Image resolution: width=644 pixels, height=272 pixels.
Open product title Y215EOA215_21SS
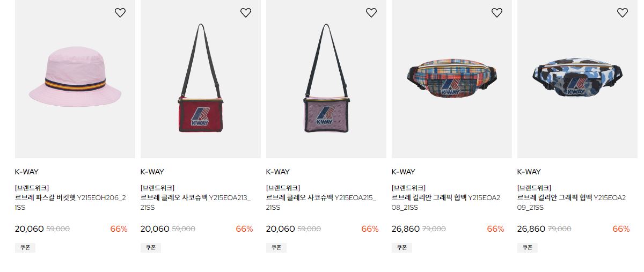pos(321,202)
